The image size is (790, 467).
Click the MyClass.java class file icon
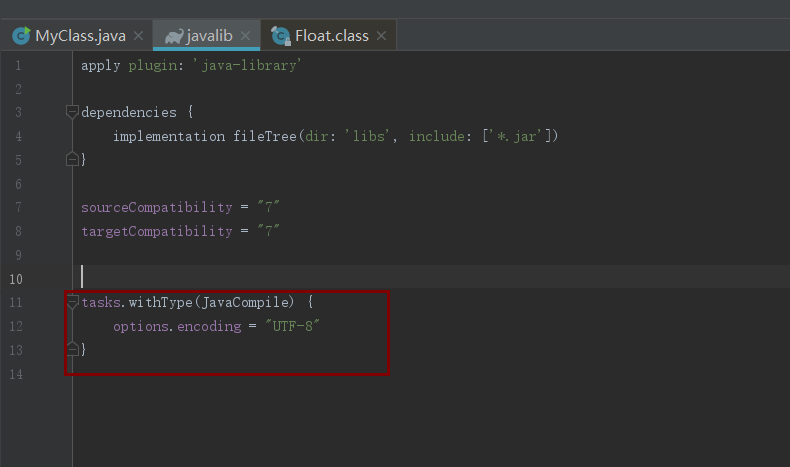pos(21,36)
